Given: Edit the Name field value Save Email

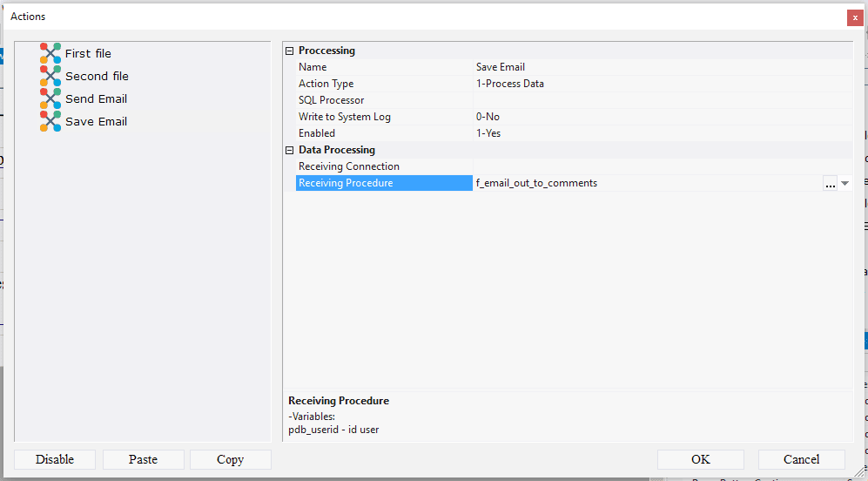Looking at the screenshot, I should tap(662, 67).
